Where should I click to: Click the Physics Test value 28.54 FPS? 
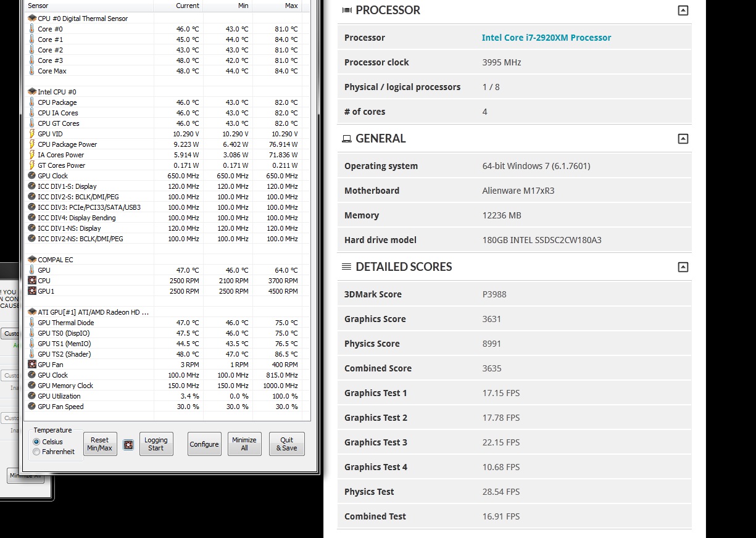[501, 492]
